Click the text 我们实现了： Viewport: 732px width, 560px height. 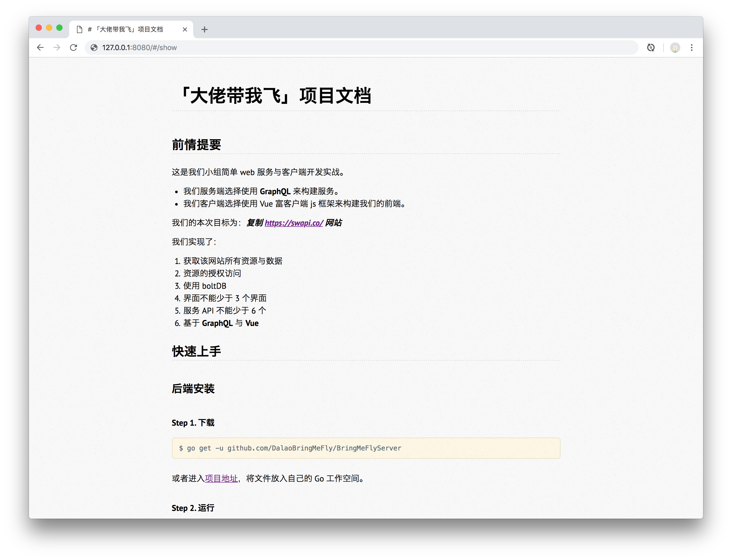click(x=194, y=242)
